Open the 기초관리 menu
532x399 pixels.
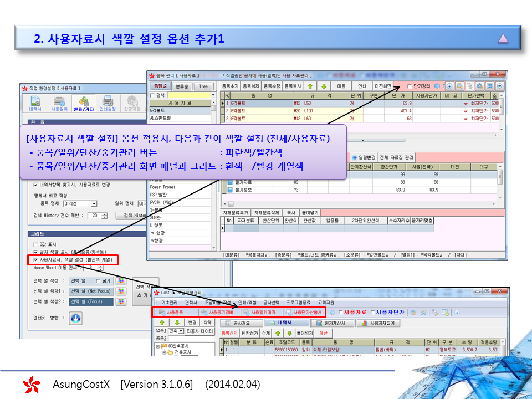pos(170,303)
